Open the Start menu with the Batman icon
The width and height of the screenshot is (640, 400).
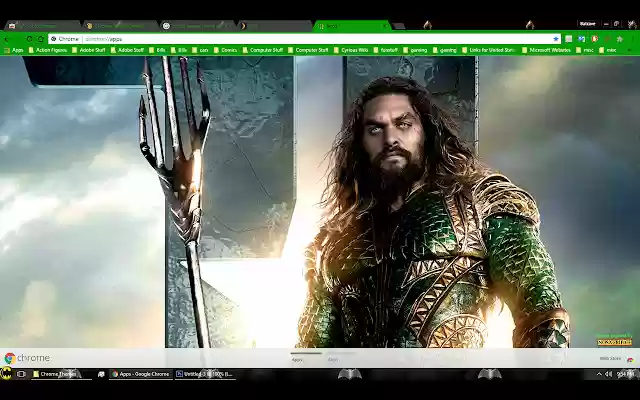(x=6, y=373)
